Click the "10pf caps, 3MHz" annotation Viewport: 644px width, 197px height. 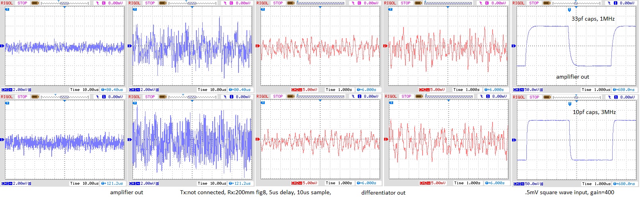(x=594, y=112)
